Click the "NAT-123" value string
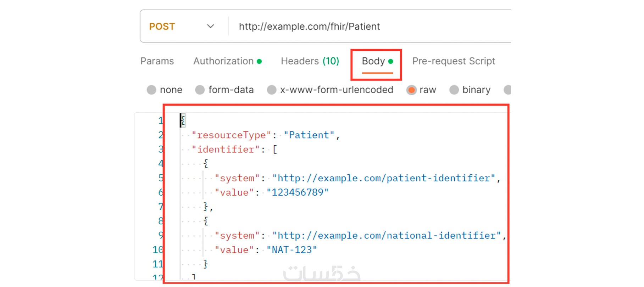644x287 pixels. point(292,250)
